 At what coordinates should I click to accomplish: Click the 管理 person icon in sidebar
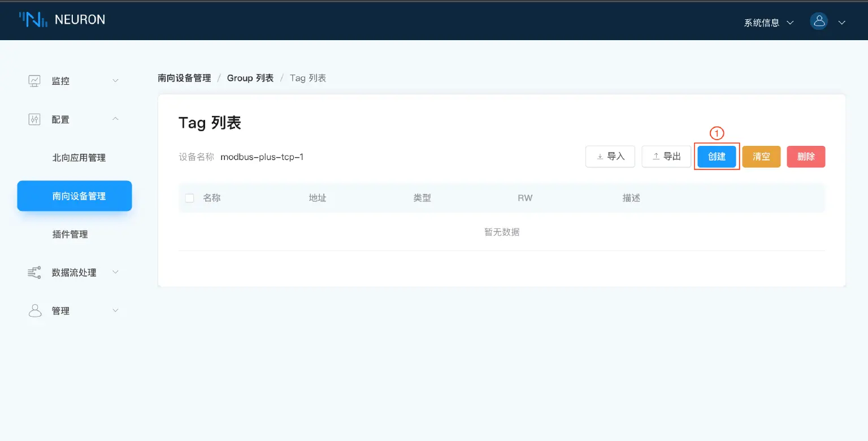[x=34, y=311]
